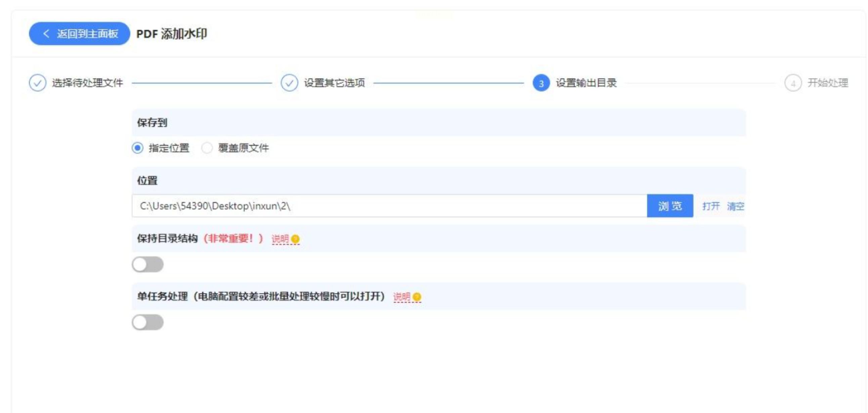Click the 选择待处理文件 step label
This screenshot has height=413, width=868.
(x=87, y=83)
